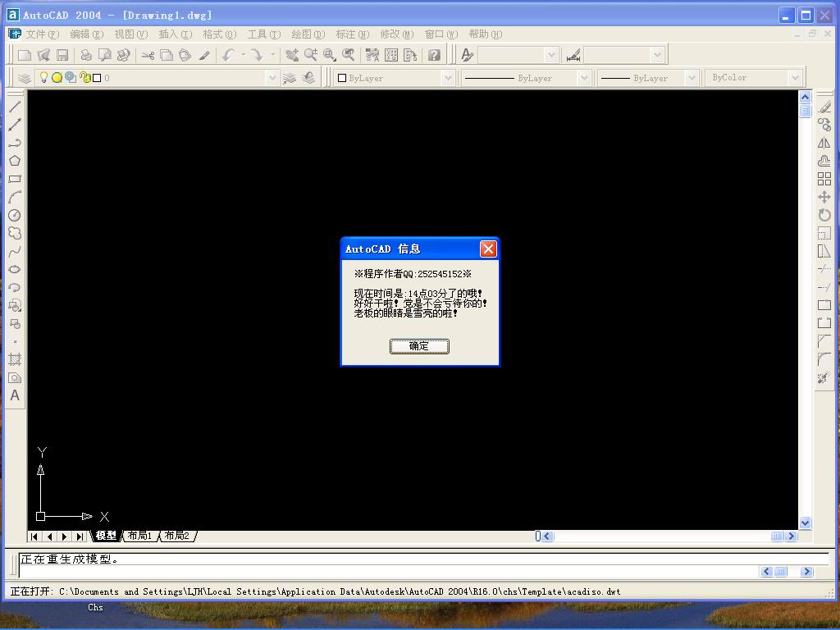Click the Pan realtime icon
Image resolution: width=840 pixels, height=630 pixels.
pyautogui.click(x=292, y=55)
